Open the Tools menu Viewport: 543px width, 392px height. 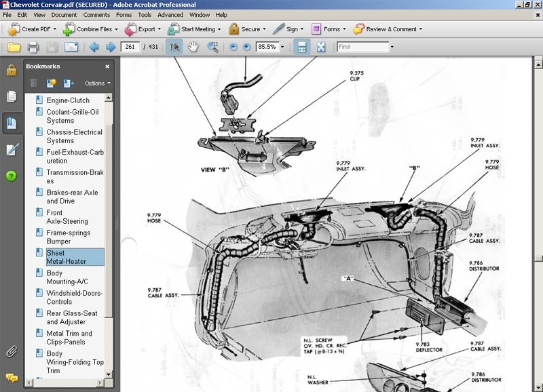pos(145,15)
